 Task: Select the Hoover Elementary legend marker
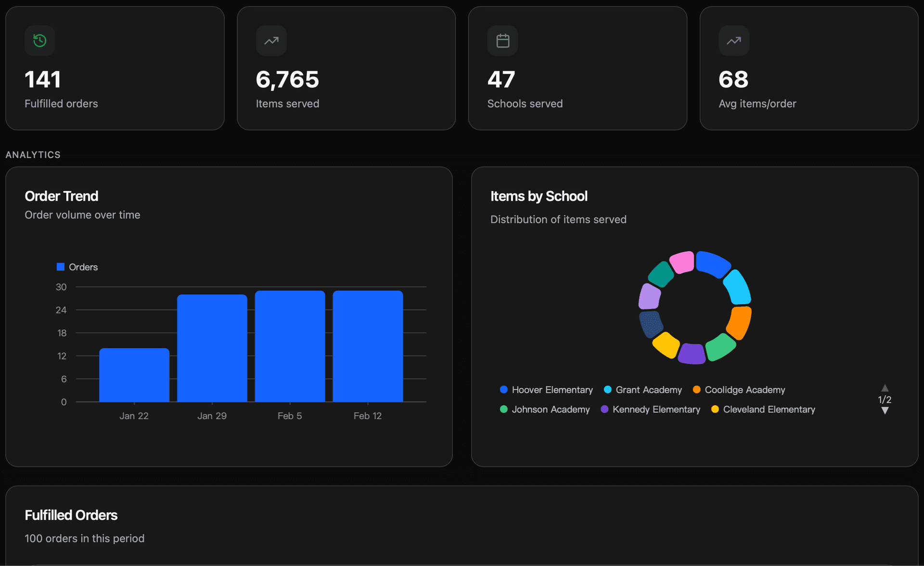(x=503, y=389)
